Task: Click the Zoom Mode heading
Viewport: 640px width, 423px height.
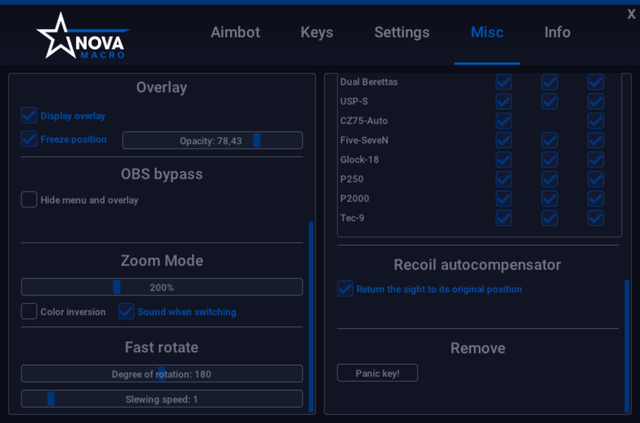Action: pyautogui.click(x=162, y=260)
